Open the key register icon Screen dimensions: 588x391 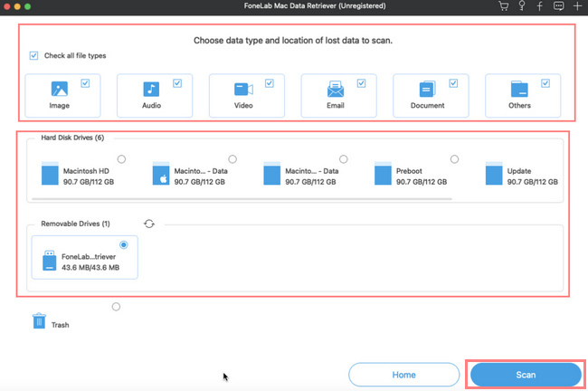[522, 5]
